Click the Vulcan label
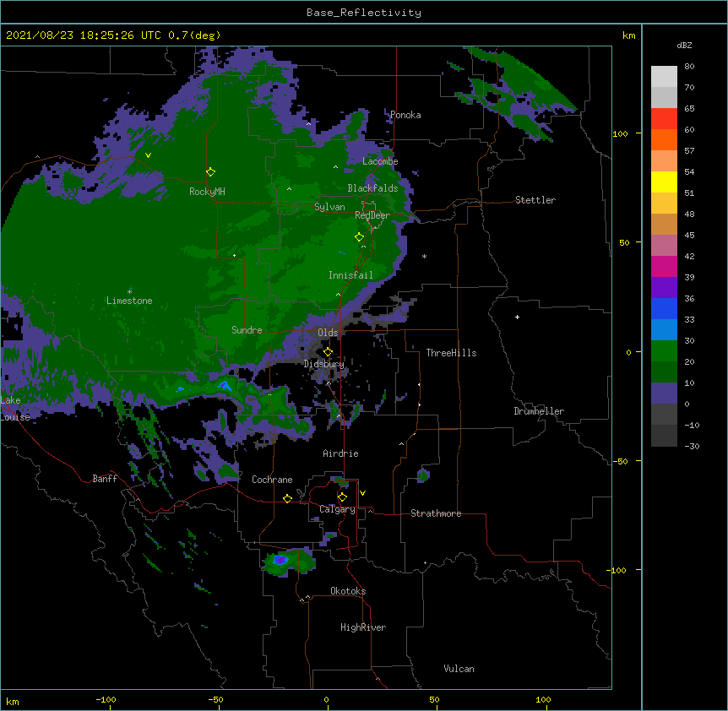The width and height of the screenshot is (728, 711). (x=459, y=669)
